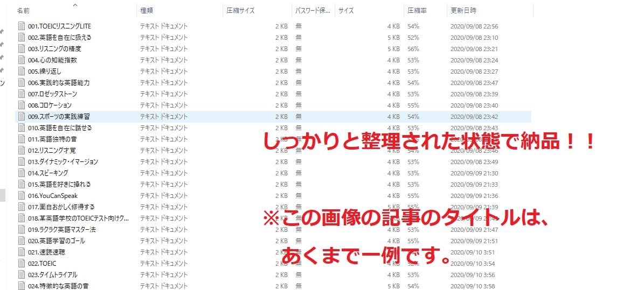Screen dimensions: 644x290
Task: Select file name 024.特徴的な英語の音
Action: (x=58, y=286)
